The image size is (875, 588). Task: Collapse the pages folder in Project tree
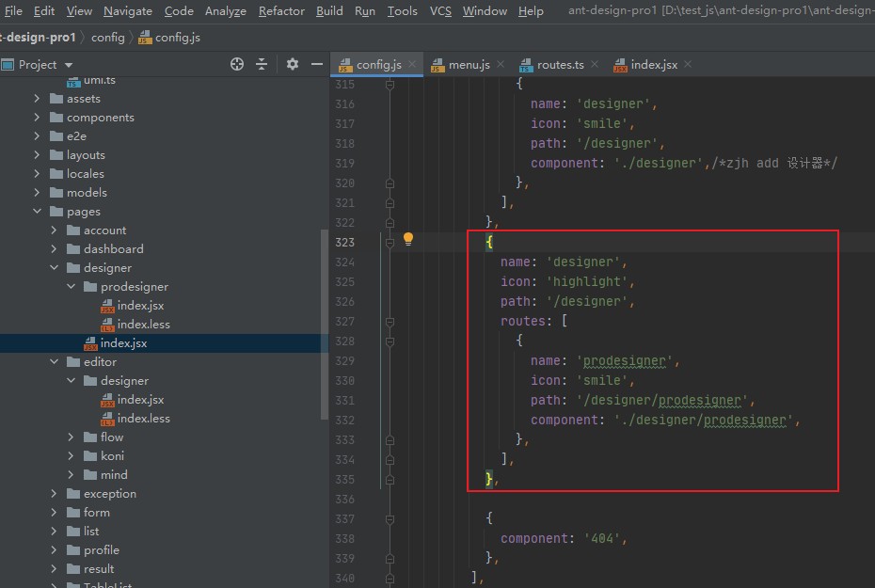point(38,211)
